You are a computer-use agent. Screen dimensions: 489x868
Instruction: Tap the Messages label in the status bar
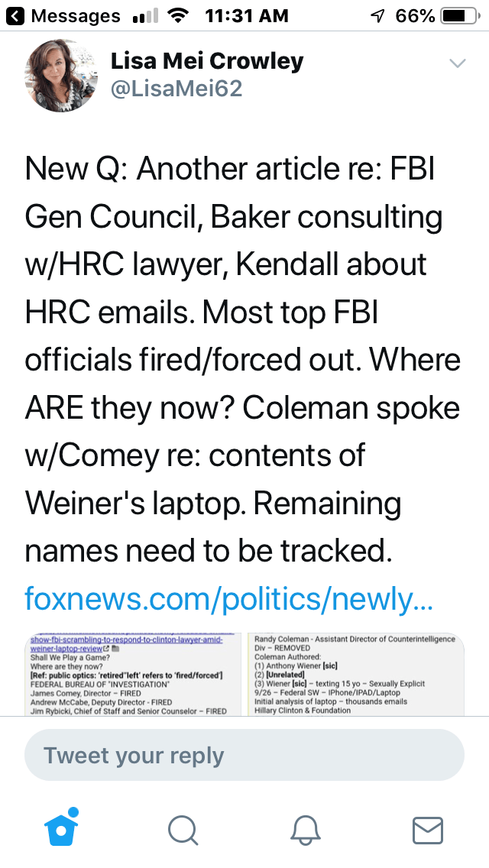(x=76, y=15)
